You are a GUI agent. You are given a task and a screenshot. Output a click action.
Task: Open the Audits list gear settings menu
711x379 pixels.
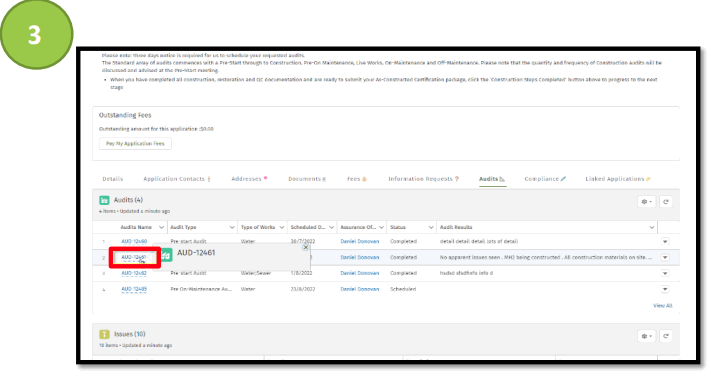click(x=647, y=202)
